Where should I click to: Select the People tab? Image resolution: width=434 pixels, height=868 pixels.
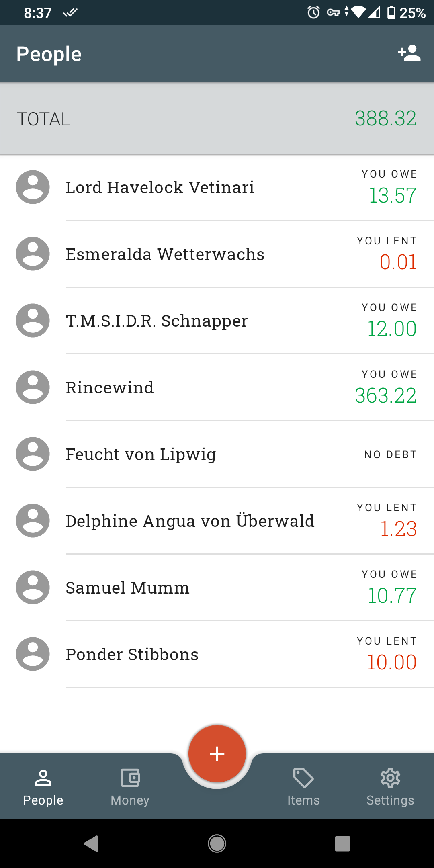point(43,786)
